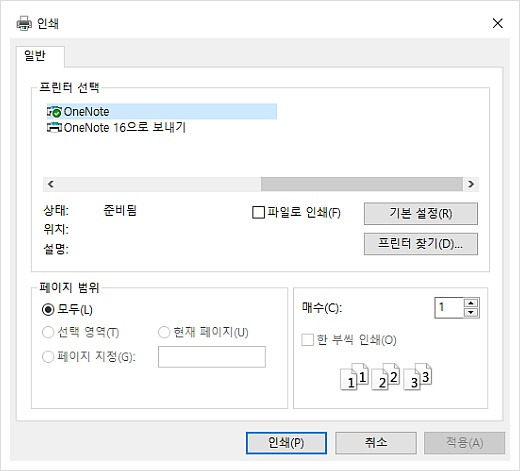Screen dimensions: 520x471
Task: Switch to the 일반 tab
Action: pyautogui.click(x=35, y=55)
